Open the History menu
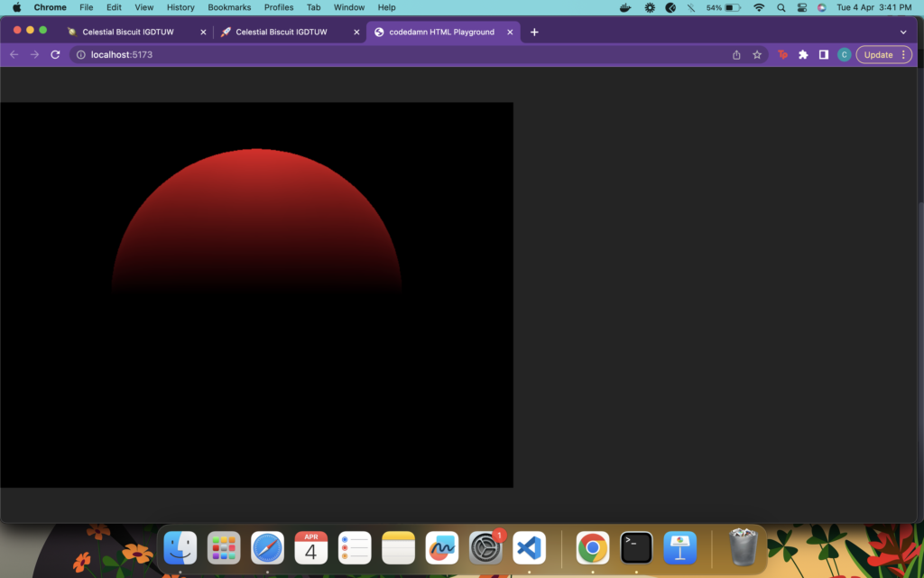Image resolution: width=924 pixels, height=578 pixels. pyautogui.click(x=180, y=7)
